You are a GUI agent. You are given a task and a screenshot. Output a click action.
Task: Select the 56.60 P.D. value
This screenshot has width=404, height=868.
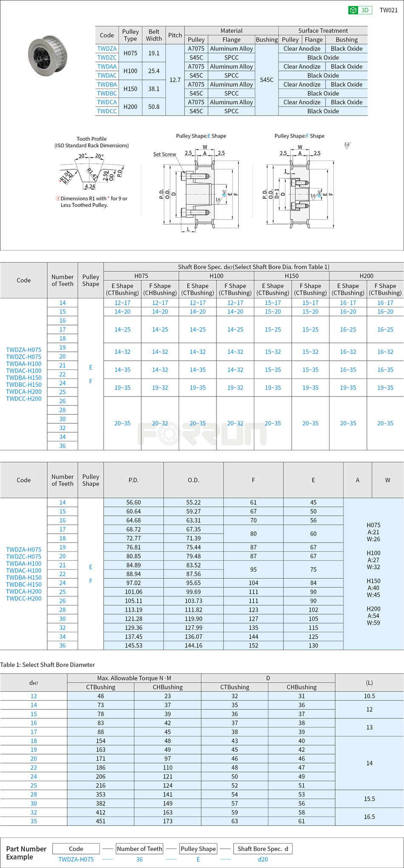[x=134, y=503]
